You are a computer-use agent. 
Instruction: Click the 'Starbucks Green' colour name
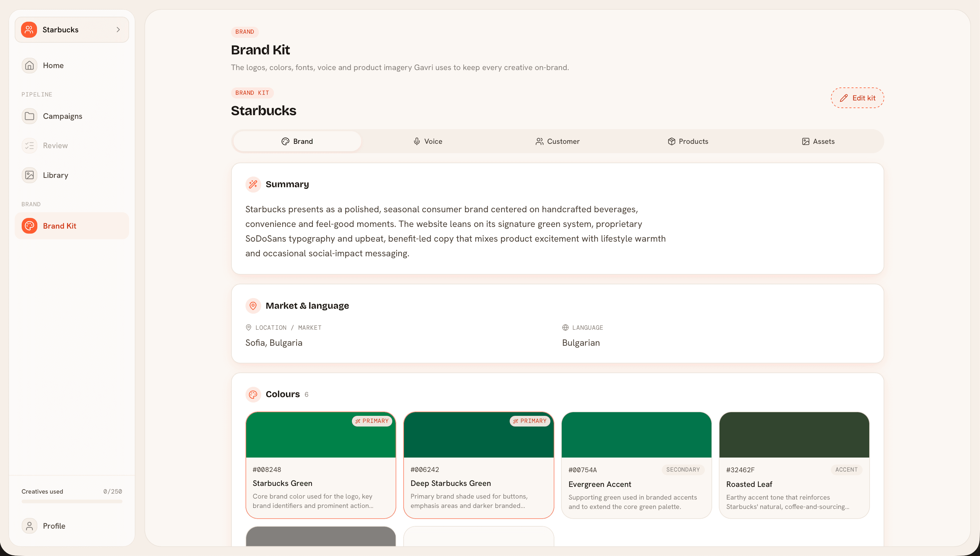coord(283,483)
